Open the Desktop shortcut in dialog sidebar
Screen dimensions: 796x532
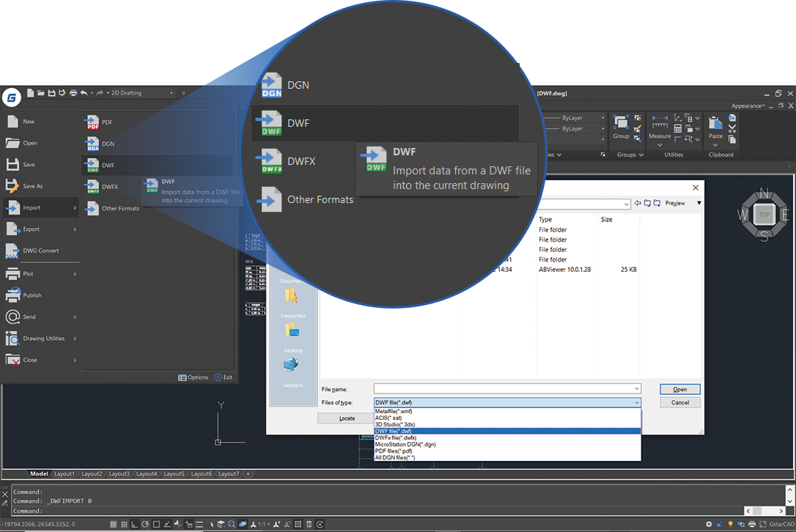tap(292, 339)
